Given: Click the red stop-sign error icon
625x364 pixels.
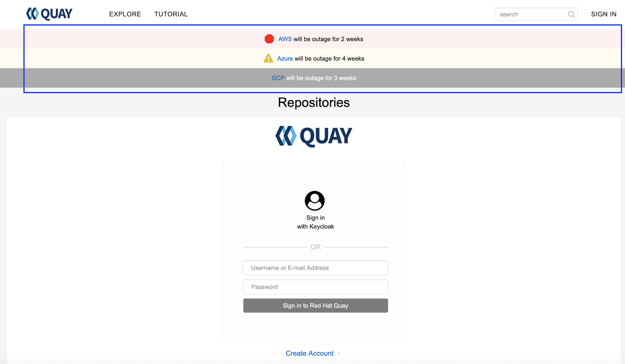Looking at the screenshot, I should (269, 39).
